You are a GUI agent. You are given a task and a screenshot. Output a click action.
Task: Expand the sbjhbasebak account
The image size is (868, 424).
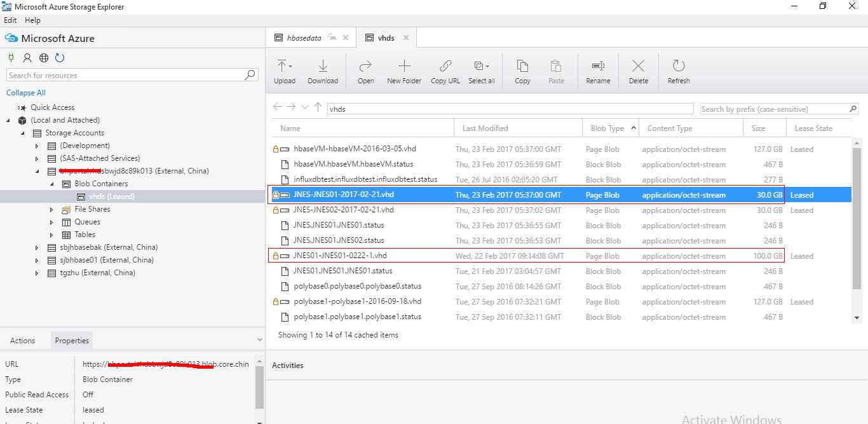pos(37,247)
